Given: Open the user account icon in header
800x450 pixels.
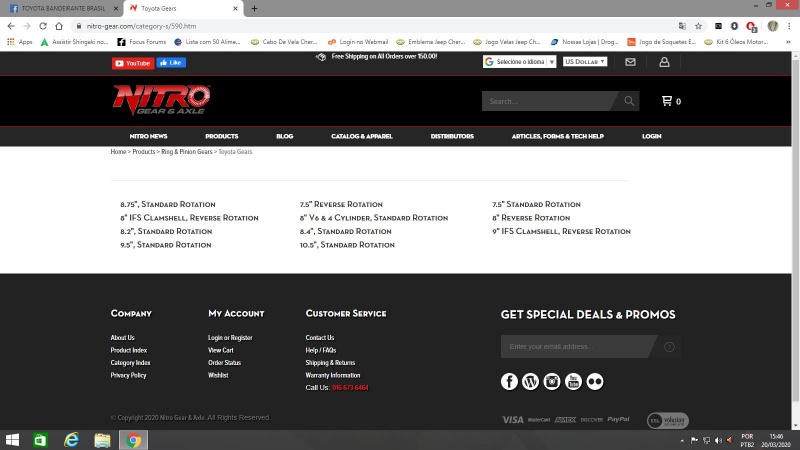Looking at the screenshot, I should coord(664,62).
